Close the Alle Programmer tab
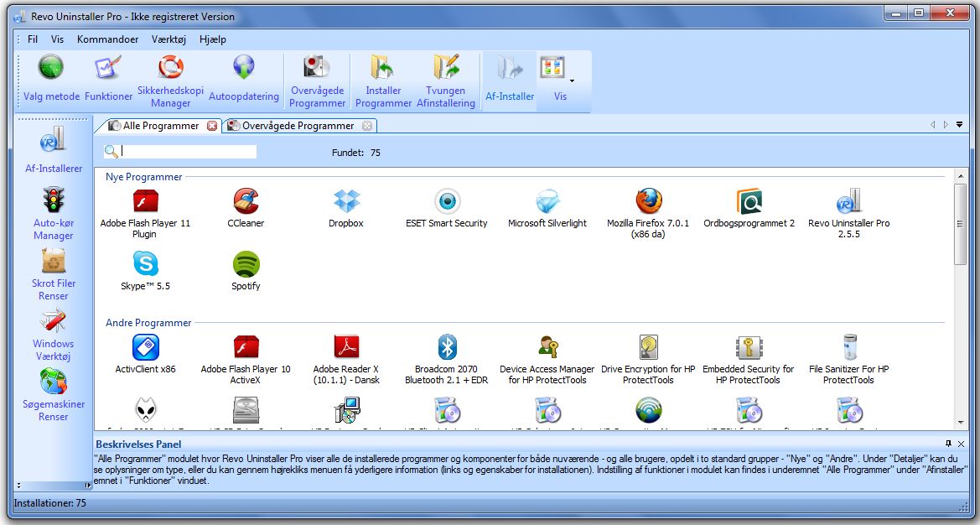 212,126
